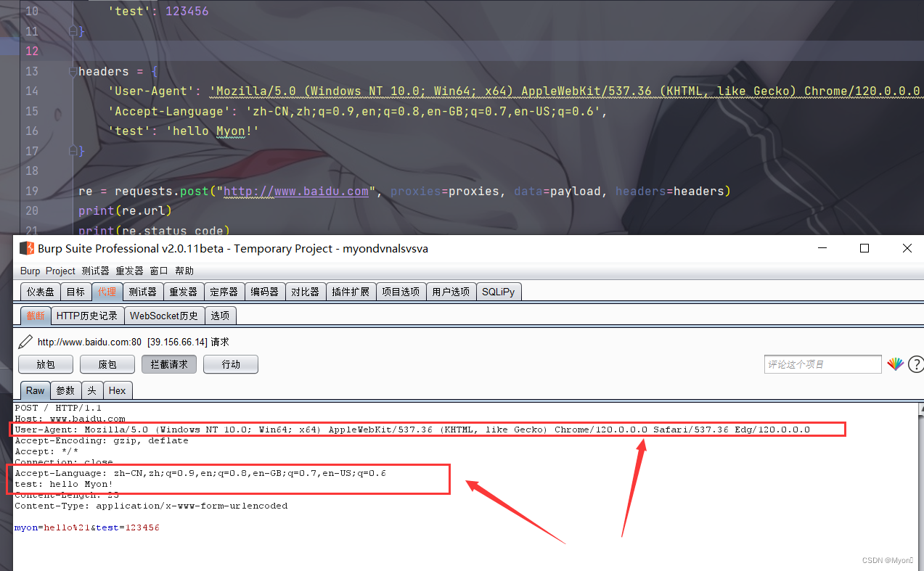Focus the 评论这个项目 comment field
This screenshot has width=924, height=571.
[x=823, y=364]
